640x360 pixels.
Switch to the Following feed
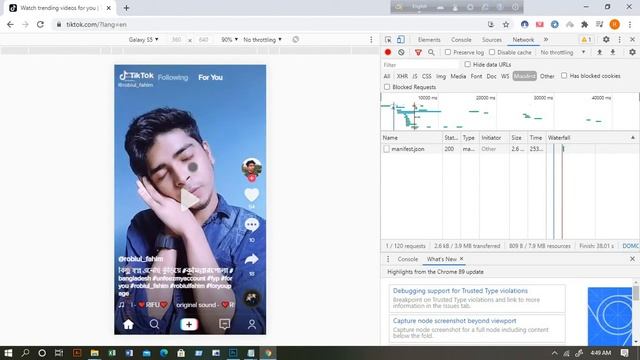pos(173,77)
